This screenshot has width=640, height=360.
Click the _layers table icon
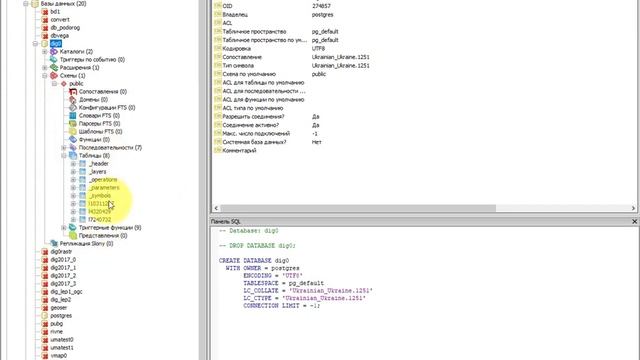pos(82,172)
